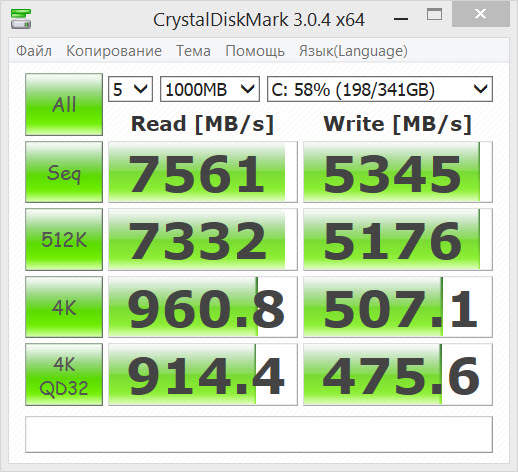Open the Язык(Language) menu

tap(353, 51)
